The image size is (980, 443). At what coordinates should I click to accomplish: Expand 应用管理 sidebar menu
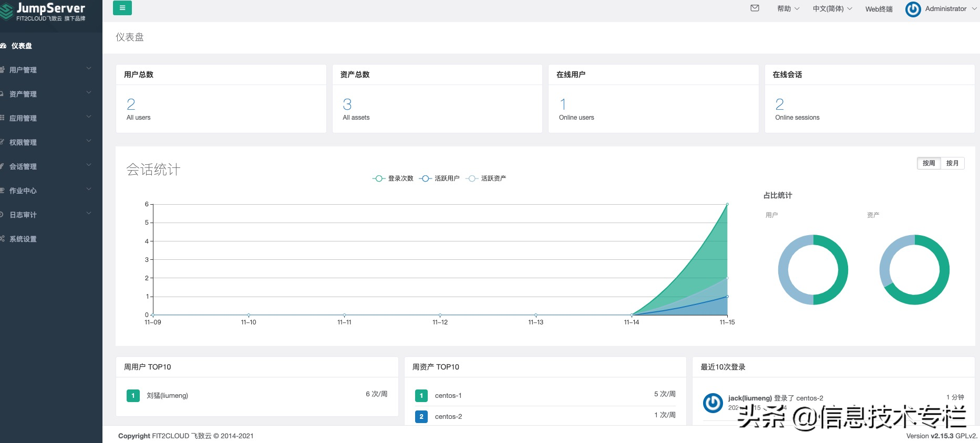[51, 118]
